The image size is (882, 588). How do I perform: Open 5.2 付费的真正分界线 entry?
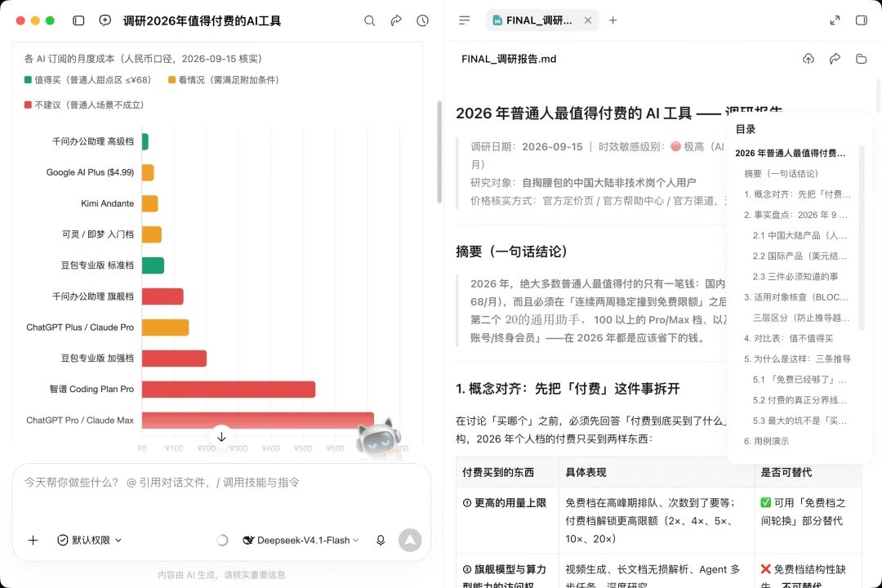tap(800, 400)
